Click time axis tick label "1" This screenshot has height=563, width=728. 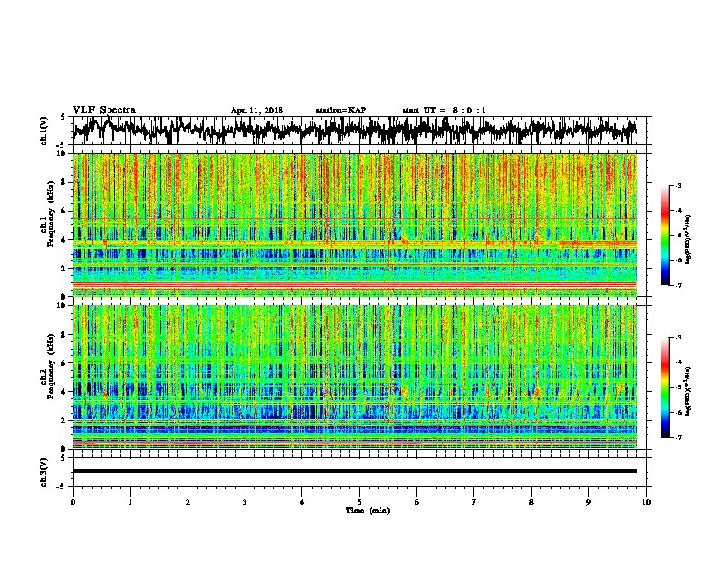coord(130,502)
